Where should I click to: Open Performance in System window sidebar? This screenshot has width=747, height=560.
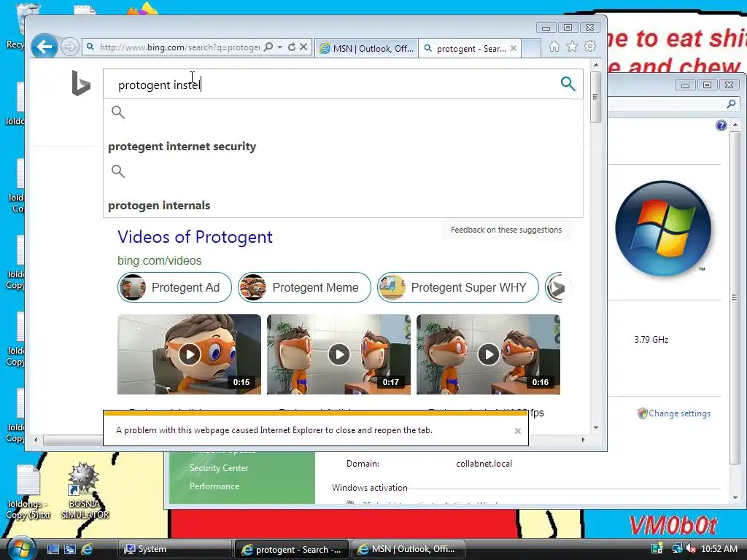point(214,486)
